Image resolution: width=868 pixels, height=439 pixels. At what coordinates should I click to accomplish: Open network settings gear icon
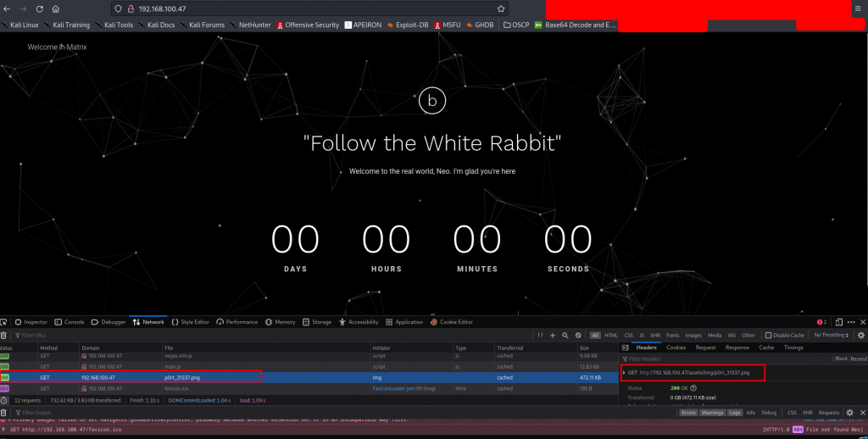coord(861,335)
